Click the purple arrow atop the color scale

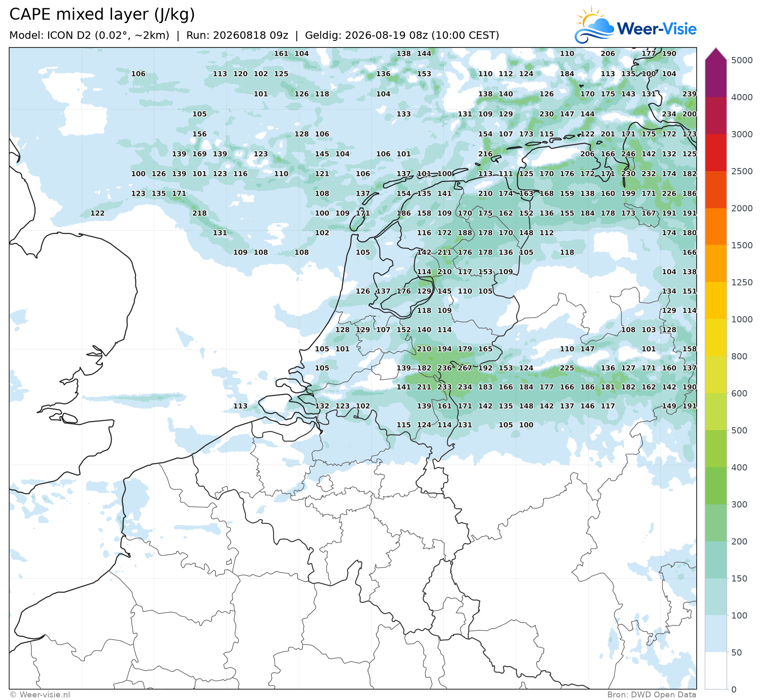(716, 54)
